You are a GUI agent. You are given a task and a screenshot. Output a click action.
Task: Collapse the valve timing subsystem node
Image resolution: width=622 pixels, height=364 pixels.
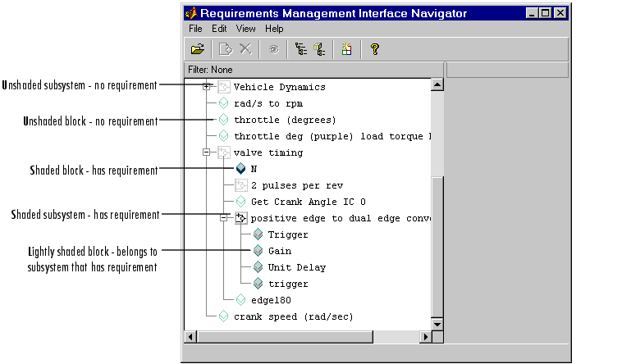[206, 152]
